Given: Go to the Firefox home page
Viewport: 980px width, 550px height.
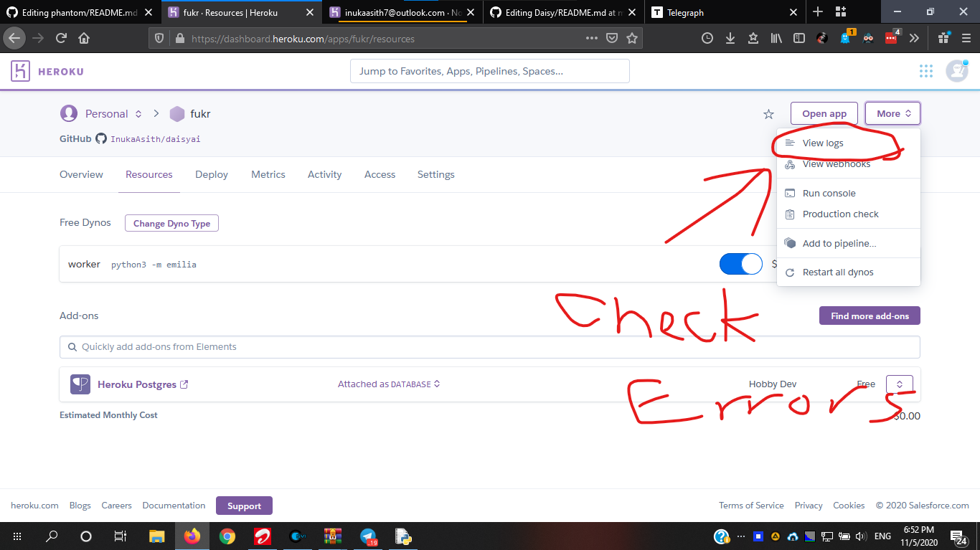Looking at the screenshot, I should [x=84, y=39].
